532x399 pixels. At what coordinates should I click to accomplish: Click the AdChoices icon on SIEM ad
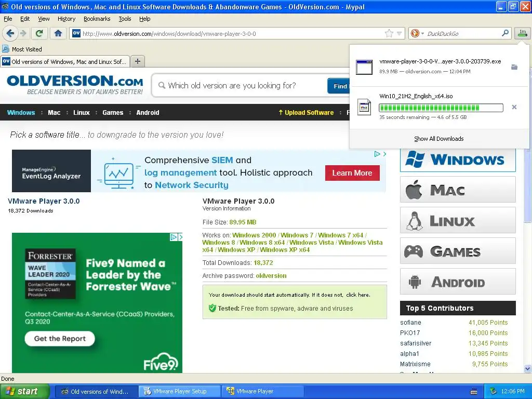(377, 154)
